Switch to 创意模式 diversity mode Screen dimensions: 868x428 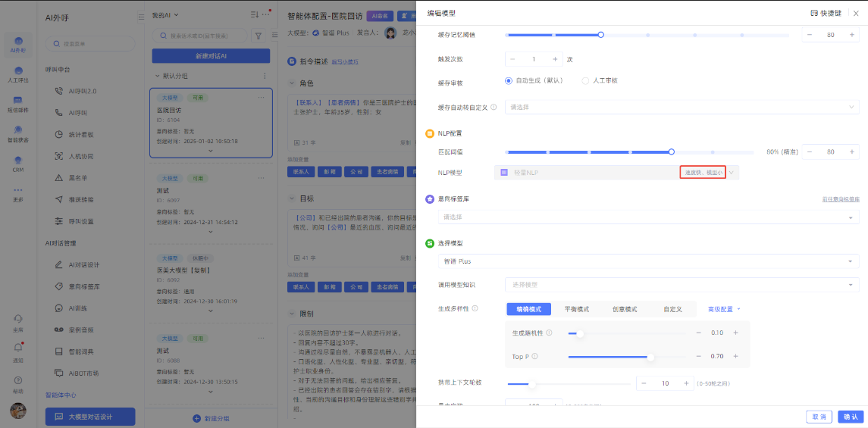click(625, 309)
